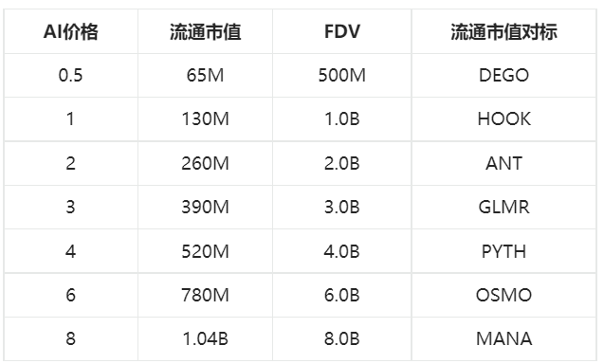
Task: Select the 流通市值对标 header cell
Action: [503, 31]
